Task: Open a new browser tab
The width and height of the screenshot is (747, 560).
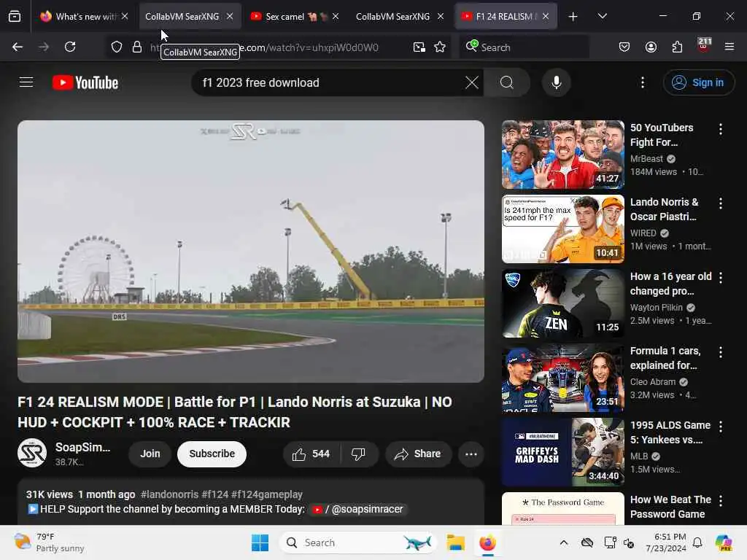Action: (x=573, y=16)
